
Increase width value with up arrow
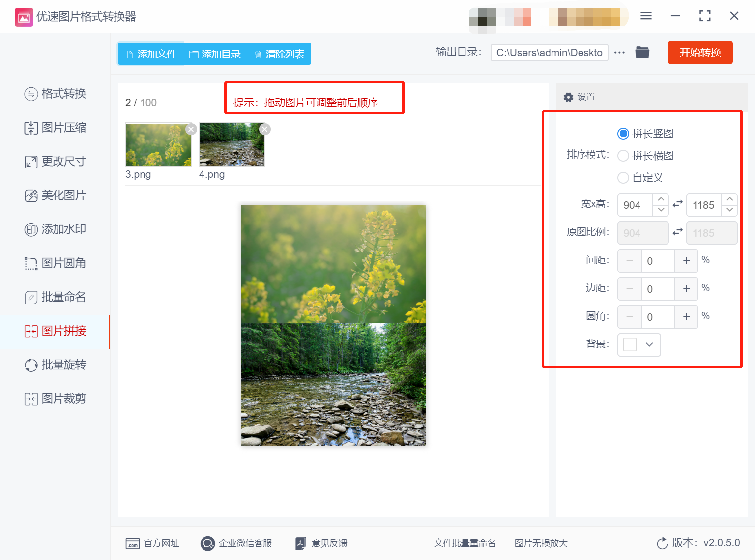click(x=661, y=199)
